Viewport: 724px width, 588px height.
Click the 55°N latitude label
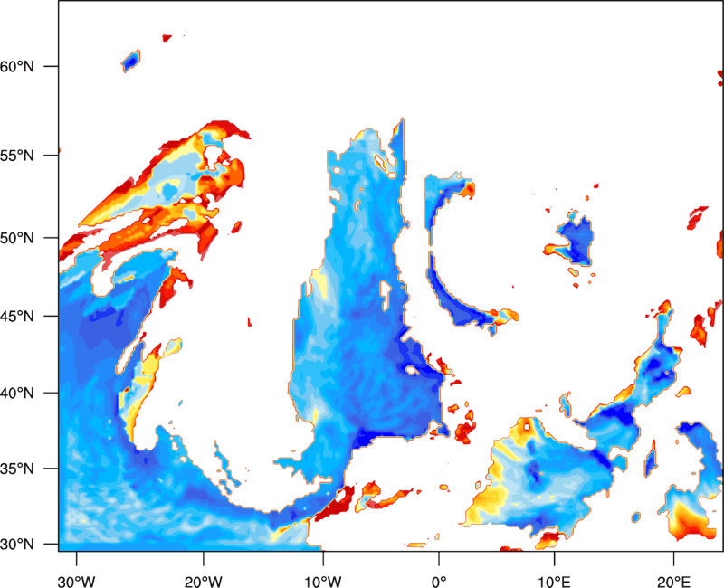point(17,156)
